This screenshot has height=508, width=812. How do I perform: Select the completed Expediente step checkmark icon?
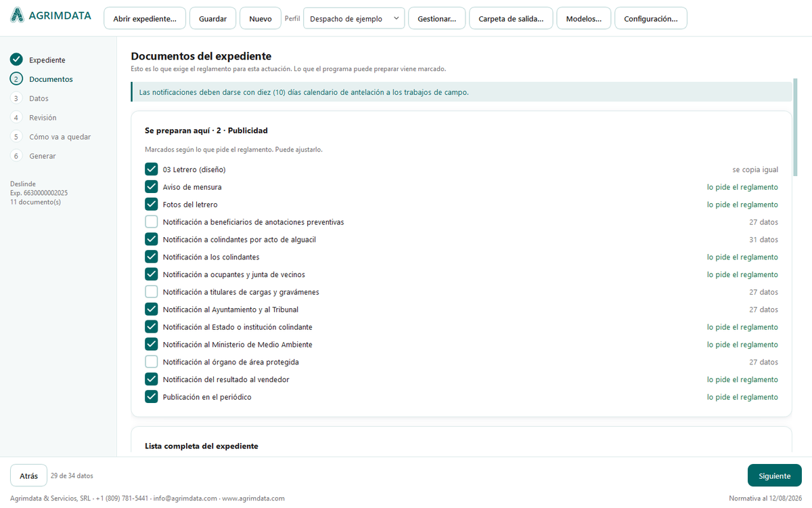pos(17,60)
